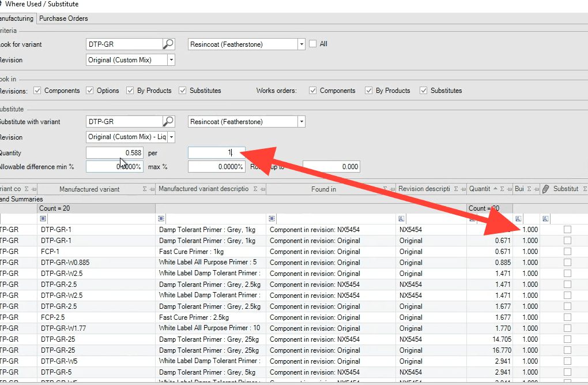Click sigma icon in Quantity column header

point(502,189)
